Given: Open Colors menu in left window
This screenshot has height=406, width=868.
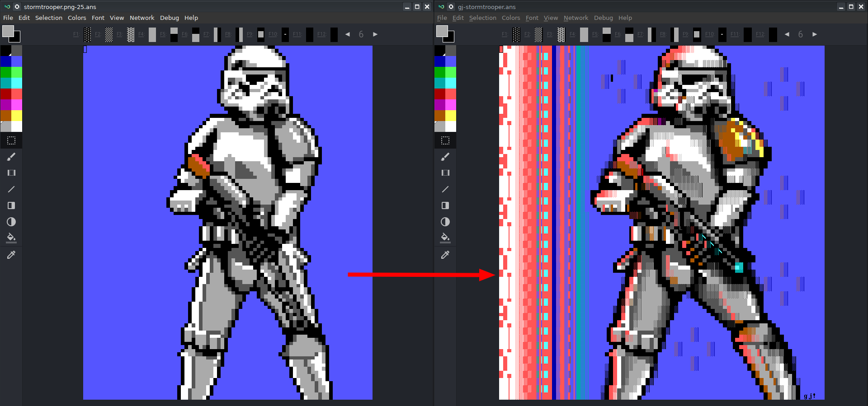Looking at the screenshot, I should pyautogui.click(x=77, y=18).
